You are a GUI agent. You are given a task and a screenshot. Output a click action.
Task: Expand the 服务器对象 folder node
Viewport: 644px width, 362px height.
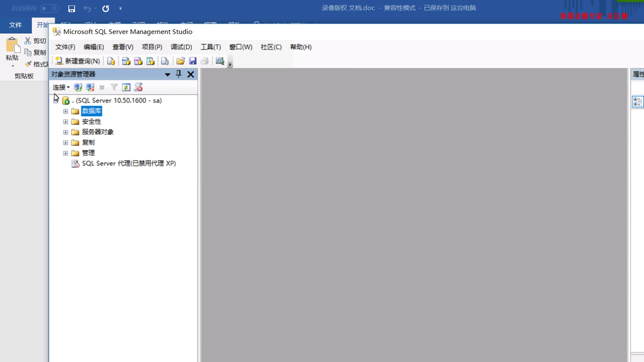[65, 132]
